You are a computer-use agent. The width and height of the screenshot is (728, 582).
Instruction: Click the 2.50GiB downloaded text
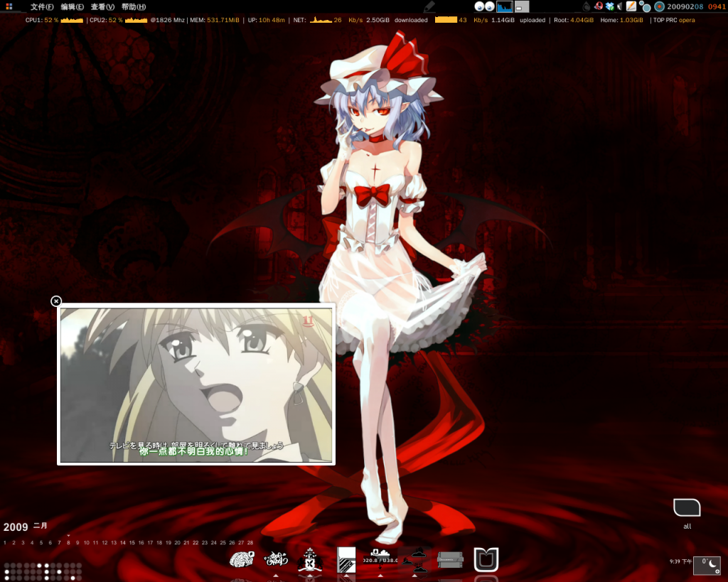pyautogui.click(x=397, y=20)
